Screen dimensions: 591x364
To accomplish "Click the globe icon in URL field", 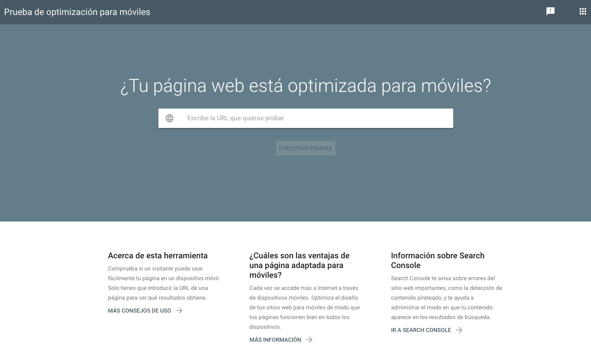I will pos(169,118).
